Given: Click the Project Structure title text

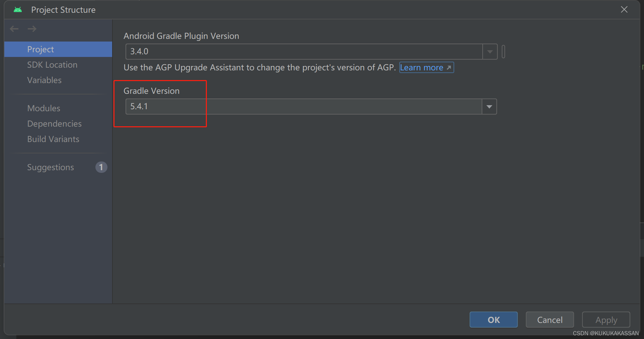Looking at the screenshot, I should [63, 10].
